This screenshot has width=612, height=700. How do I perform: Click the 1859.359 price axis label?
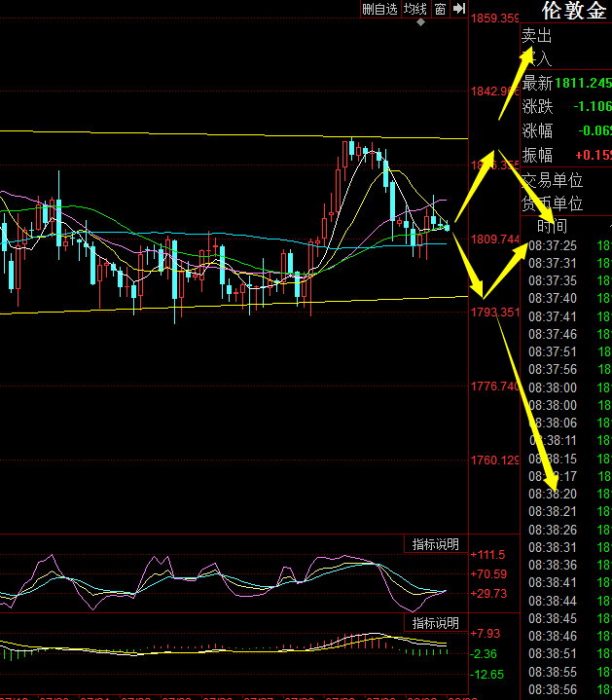tap(495, 18)
